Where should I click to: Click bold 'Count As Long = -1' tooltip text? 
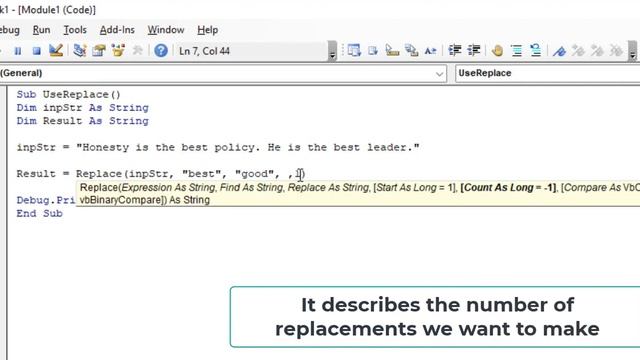pyautogui.click(x=508, y=187)
